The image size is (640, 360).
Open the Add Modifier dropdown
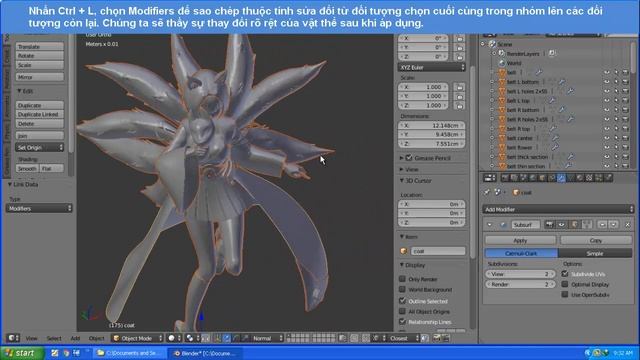pyautogui.click(x=558, y=209)
